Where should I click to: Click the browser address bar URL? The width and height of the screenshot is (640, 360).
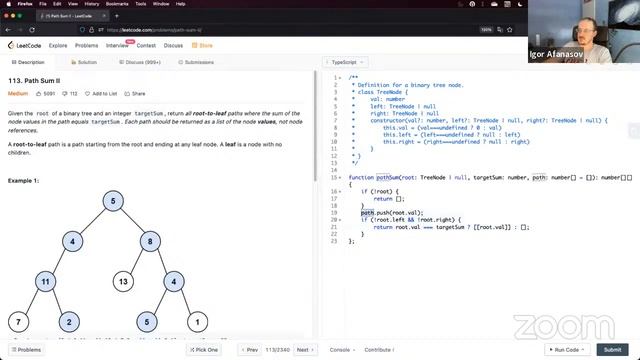coord(154,30)
